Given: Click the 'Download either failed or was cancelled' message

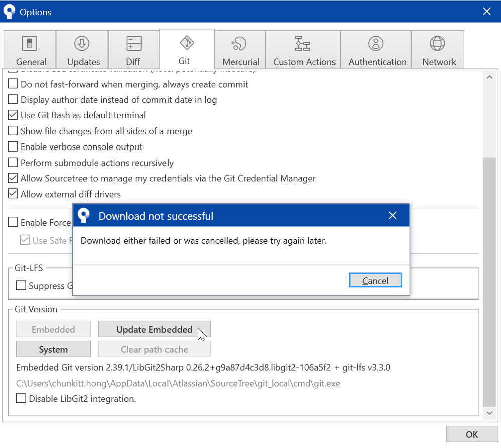Looking at the screenshot, I should click(x=204, y=241).
